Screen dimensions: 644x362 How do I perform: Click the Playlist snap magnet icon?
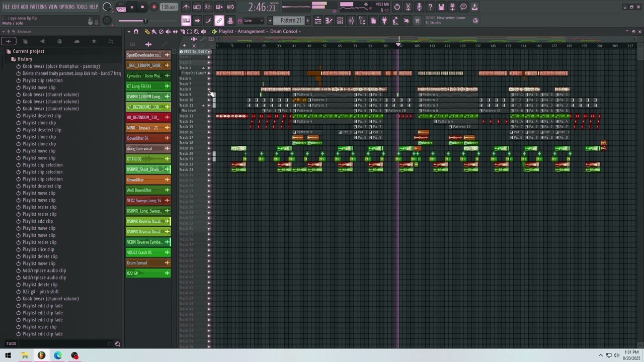click(x=136, y=31)
